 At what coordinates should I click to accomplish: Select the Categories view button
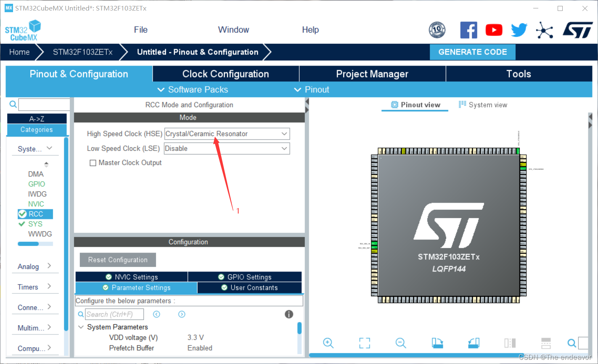tap(37, 129)
